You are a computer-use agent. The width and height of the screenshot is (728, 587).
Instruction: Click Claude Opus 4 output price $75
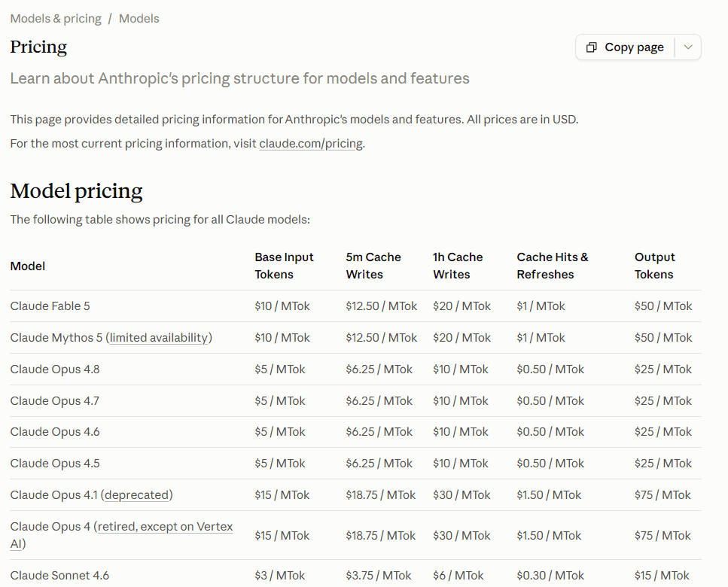coord(663,536)
